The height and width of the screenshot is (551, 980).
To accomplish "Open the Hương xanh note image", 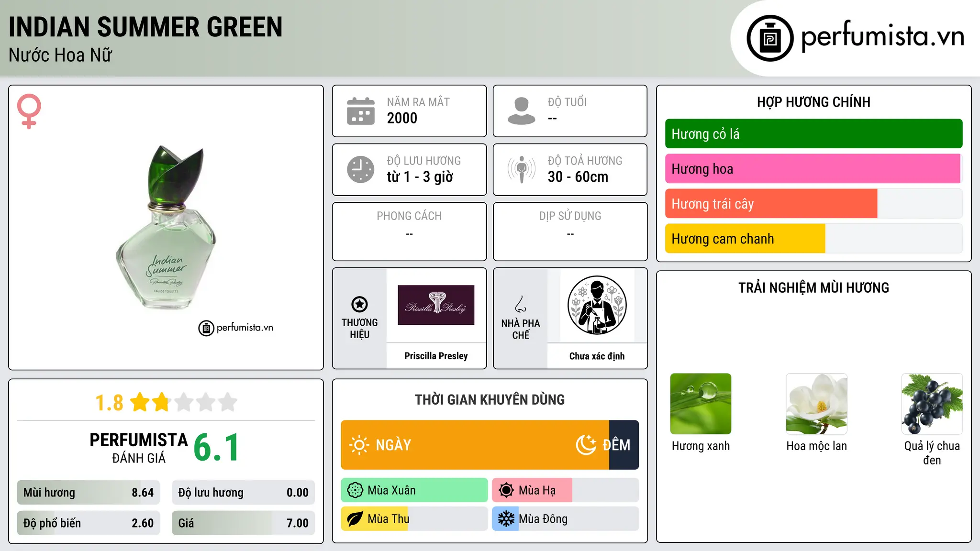I will coord(701,404).
